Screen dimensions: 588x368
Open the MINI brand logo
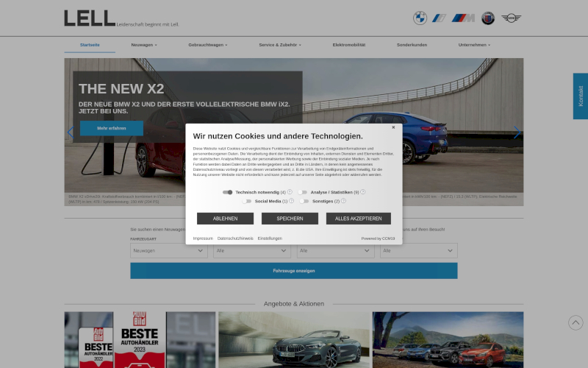(512, 18)
